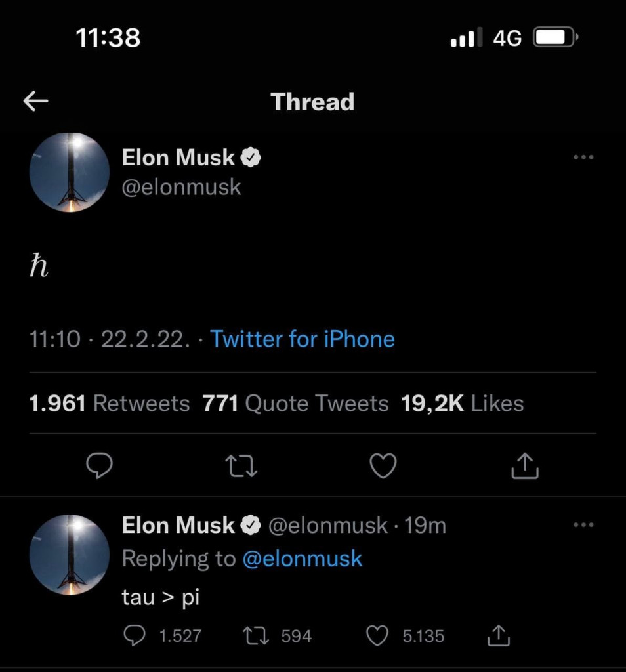
Task: Share the main tweet
Action: [x=524, y=466]
